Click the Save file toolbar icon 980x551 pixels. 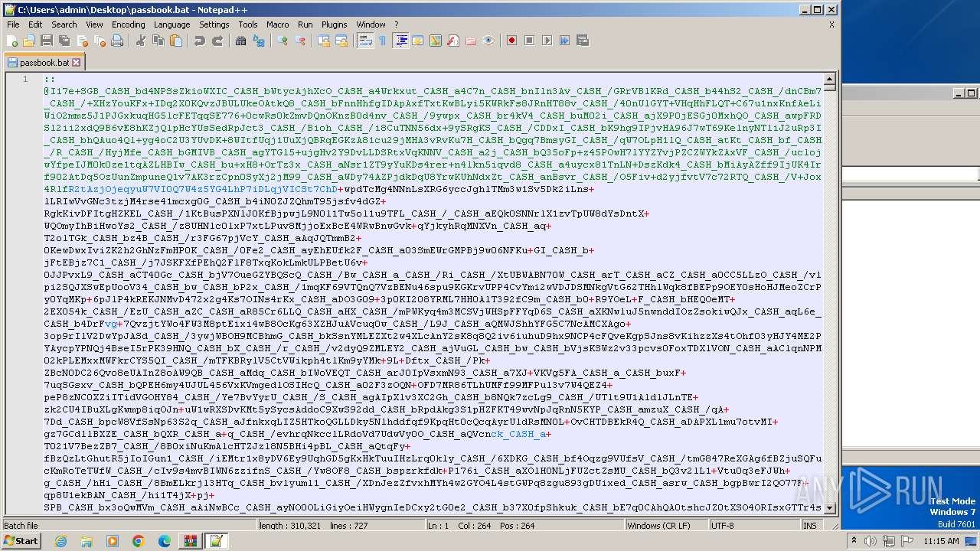point(46,41)
